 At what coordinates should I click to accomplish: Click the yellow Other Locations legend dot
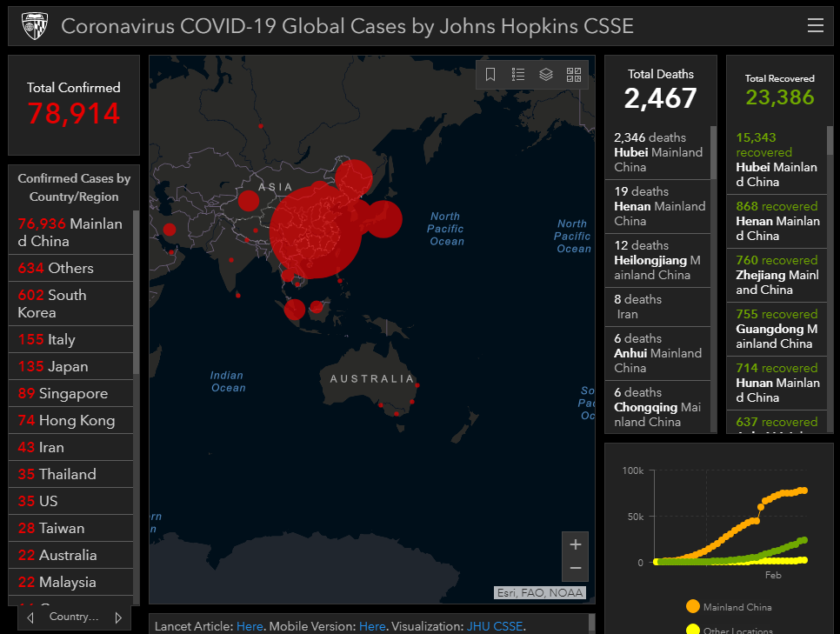[x=693, y=630]
